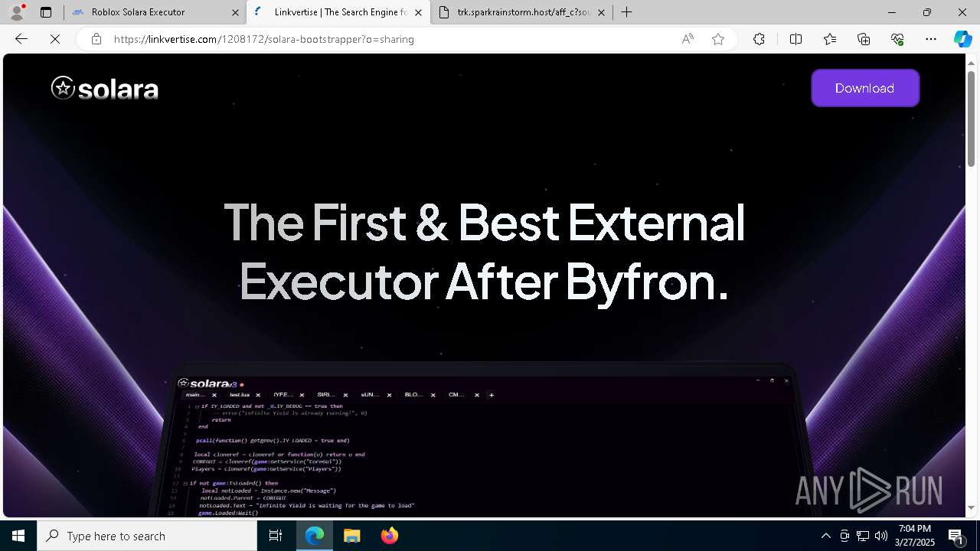Open the notification center
Viewport: 980px width, 551px height.
click(x=956, y=536)
